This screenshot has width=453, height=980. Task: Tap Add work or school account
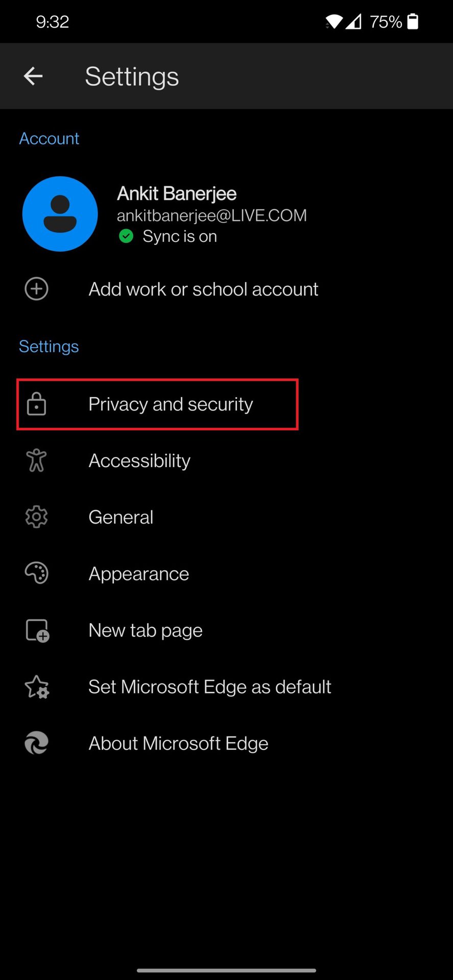[203, 289]
